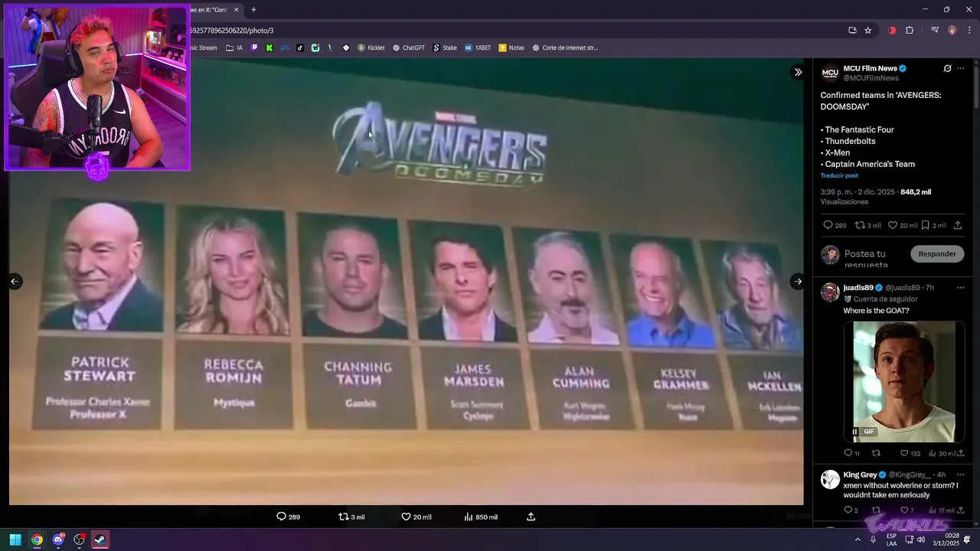Image resolution: width=980 pixels, height=551 pixels.
Task: Click the repost icon below the photo
Action: pyautogui.click(x=343, y=517)
